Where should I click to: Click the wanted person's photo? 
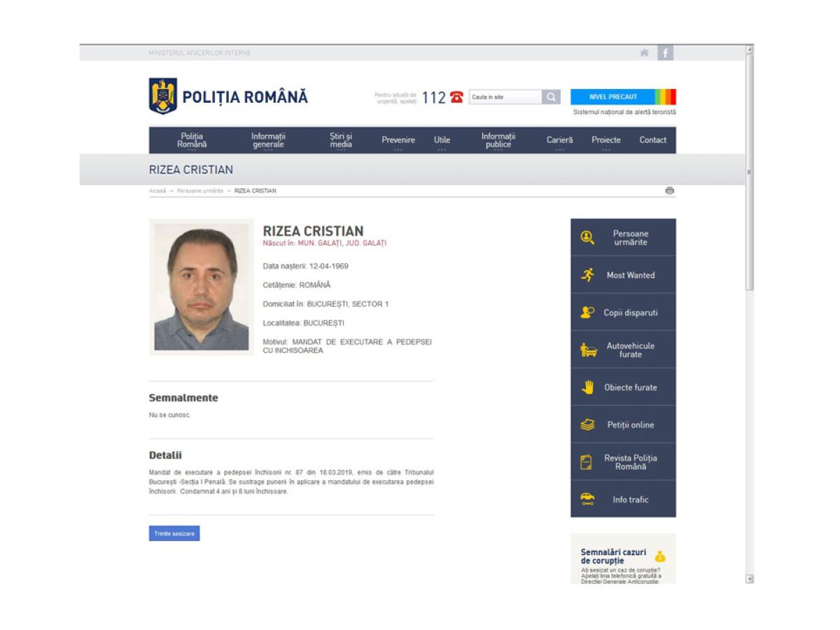[202, 287]
